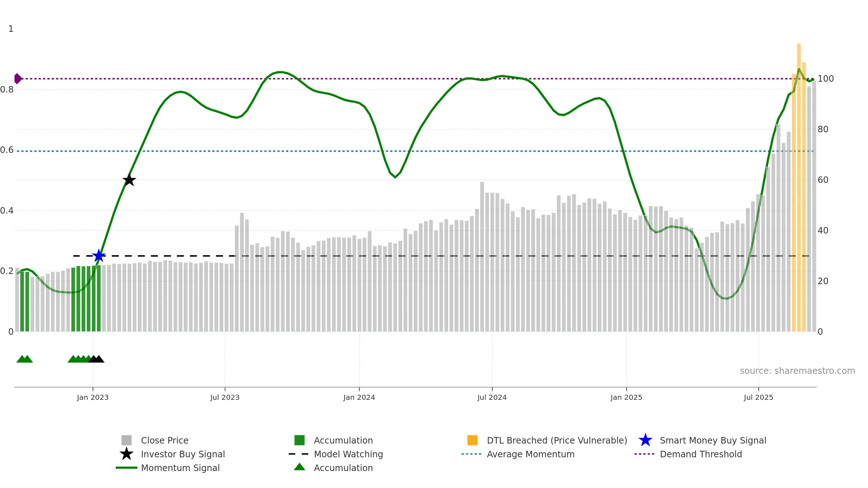Click the right axis value 80
Viewport: 868px width, 488px height.
[x=823, y=129]
